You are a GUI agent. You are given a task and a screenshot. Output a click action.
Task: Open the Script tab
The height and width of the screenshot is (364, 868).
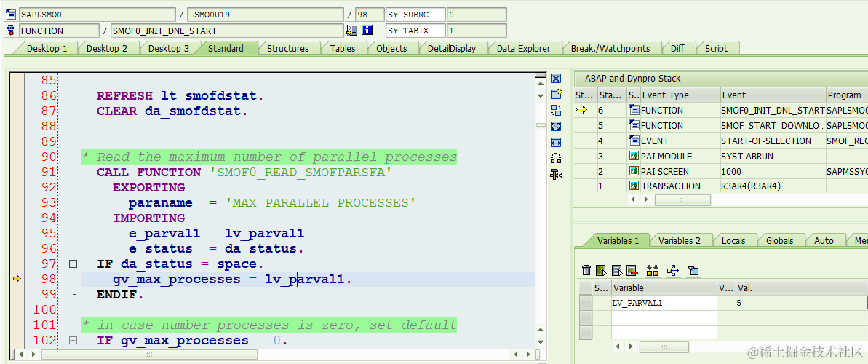(717, 48)
